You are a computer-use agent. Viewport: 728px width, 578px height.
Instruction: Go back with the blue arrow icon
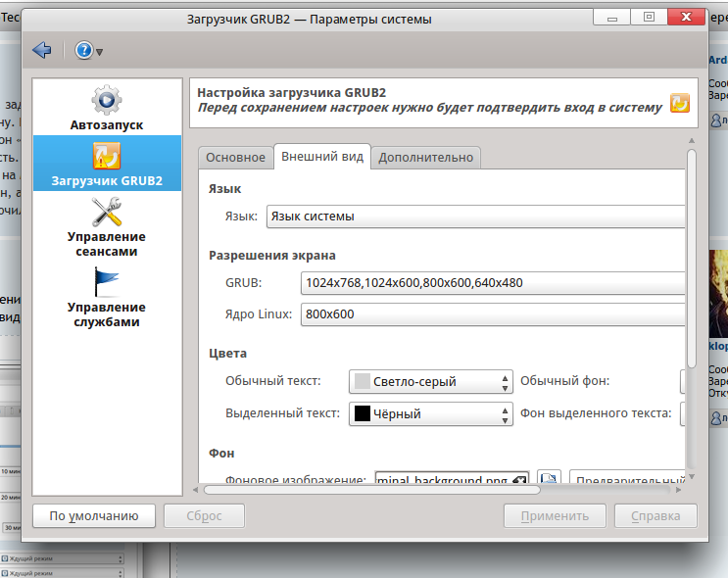point(42,50)
